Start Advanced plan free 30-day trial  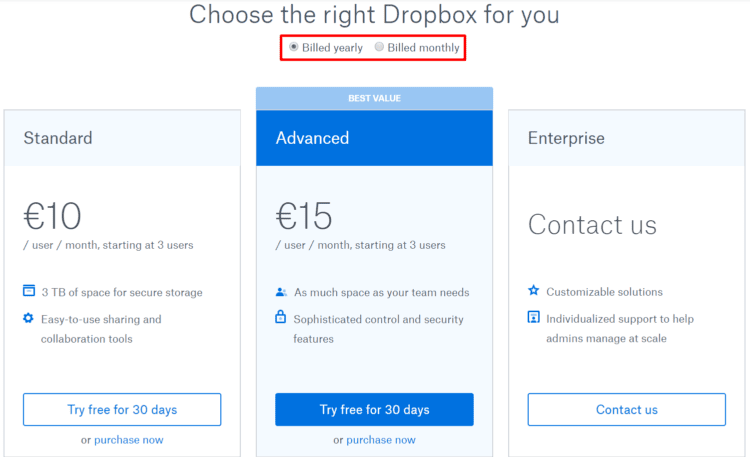click(375, 410)
